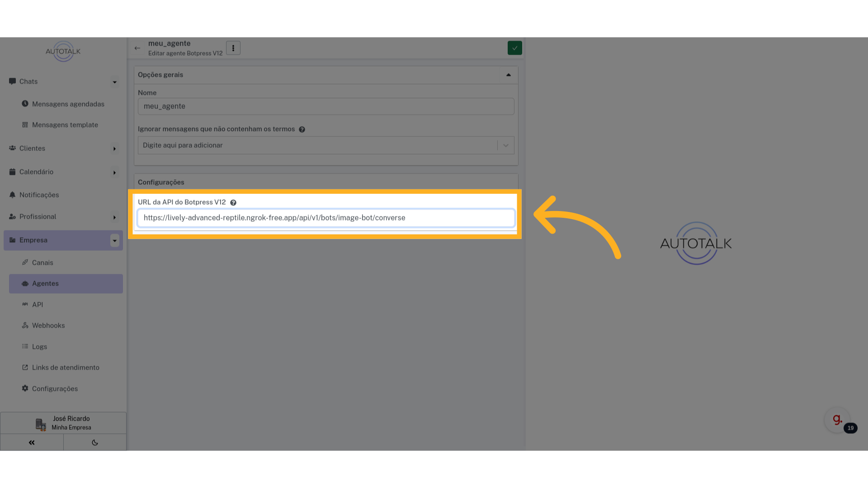
Task: Open Chats in the sidebar
Action: (x=28, y=82)
